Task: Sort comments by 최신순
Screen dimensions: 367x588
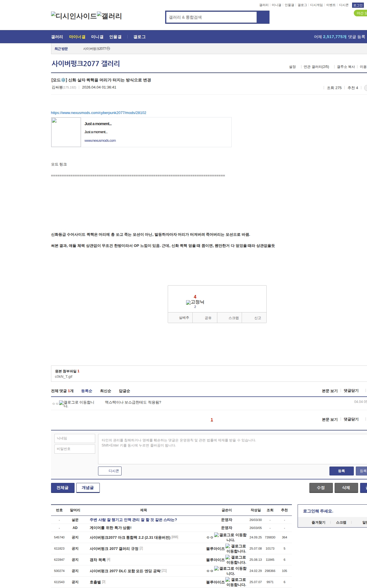Action: click(x=106, y=391)
